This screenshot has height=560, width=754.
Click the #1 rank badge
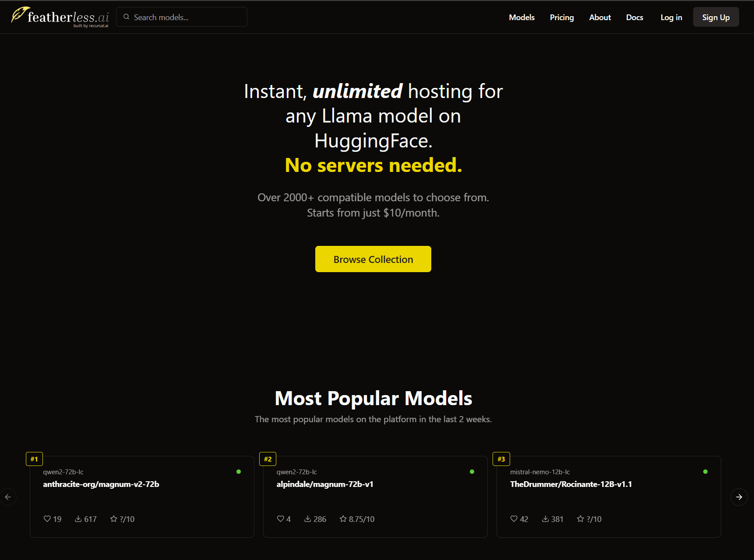coord(34,459)
